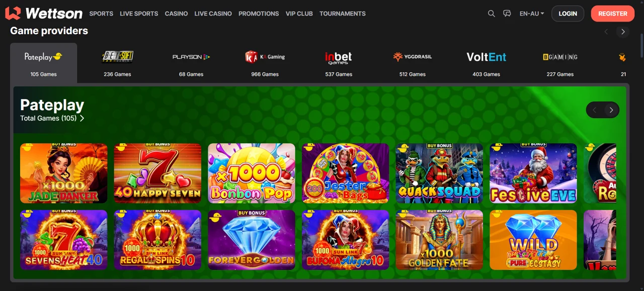This screenshot has height=291, width=644.
Task: Click the Register button
Action: click(612, 14)
